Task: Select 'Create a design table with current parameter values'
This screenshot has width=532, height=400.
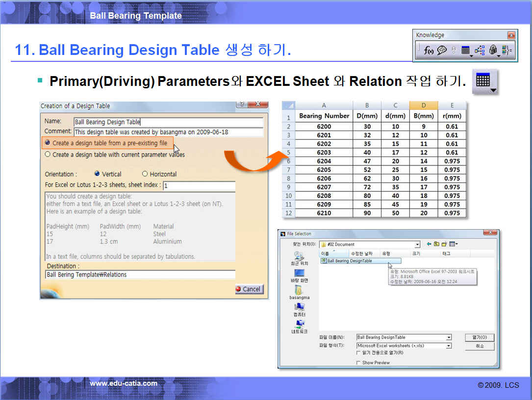Action: (48, 155)
